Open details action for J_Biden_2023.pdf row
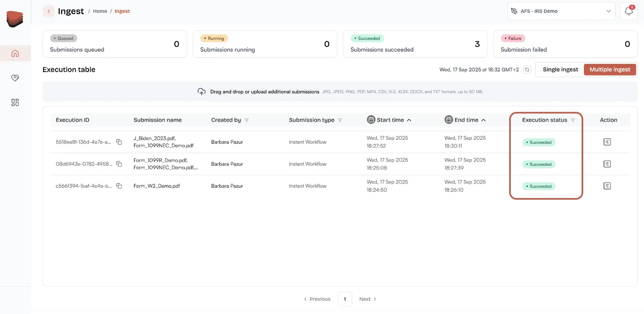The width and height of the screenshot is (644, 314). point(607,142)
